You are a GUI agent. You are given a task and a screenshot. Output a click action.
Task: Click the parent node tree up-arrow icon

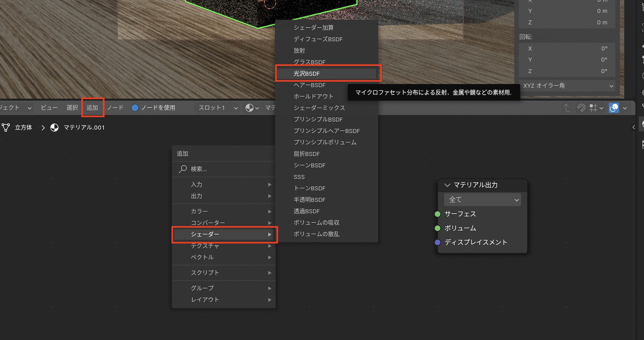pos(567,108)
